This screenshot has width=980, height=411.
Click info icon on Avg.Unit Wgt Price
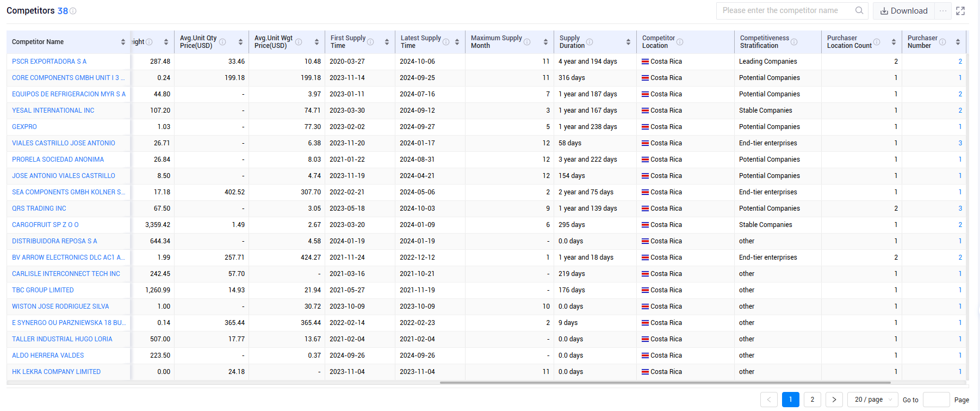[x=299, y=42]
